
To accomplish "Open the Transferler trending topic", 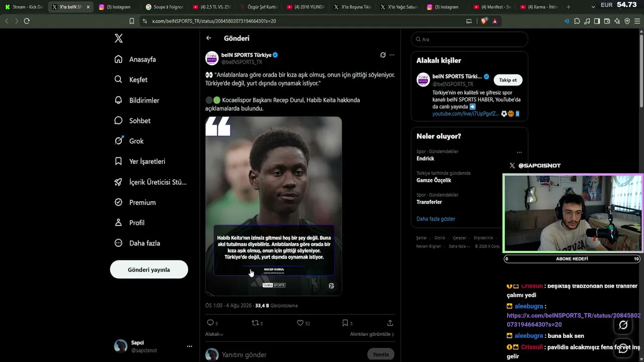I will (429, 202).
